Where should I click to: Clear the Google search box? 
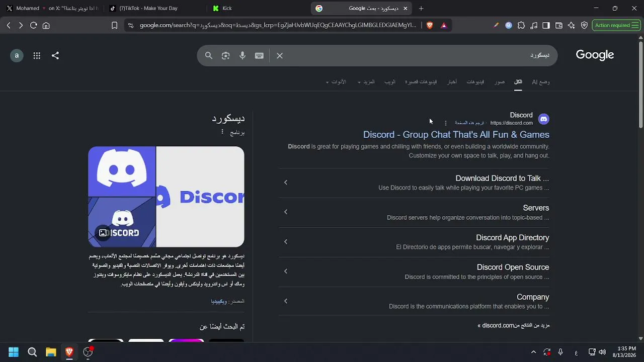coord(280,56)
